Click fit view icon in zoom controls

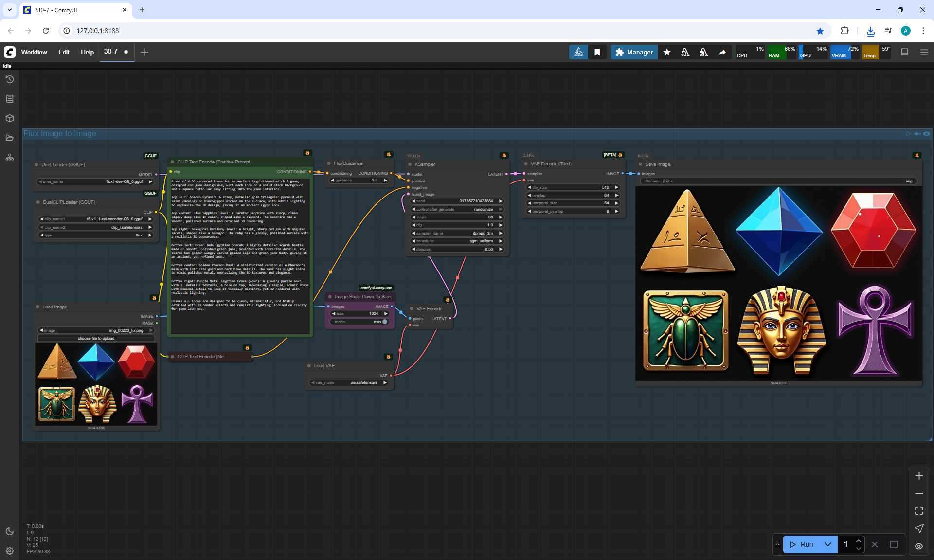click(x=919, y=511)
